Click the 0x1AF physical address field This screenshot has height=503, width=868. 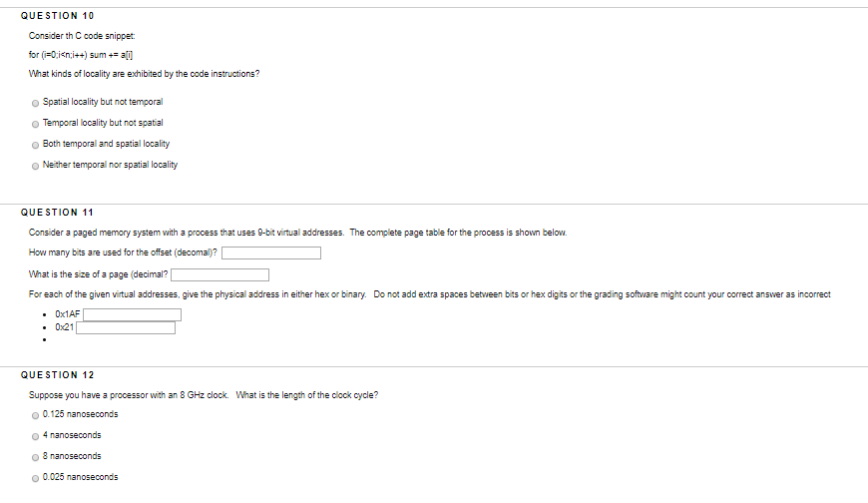pos(132,314)
